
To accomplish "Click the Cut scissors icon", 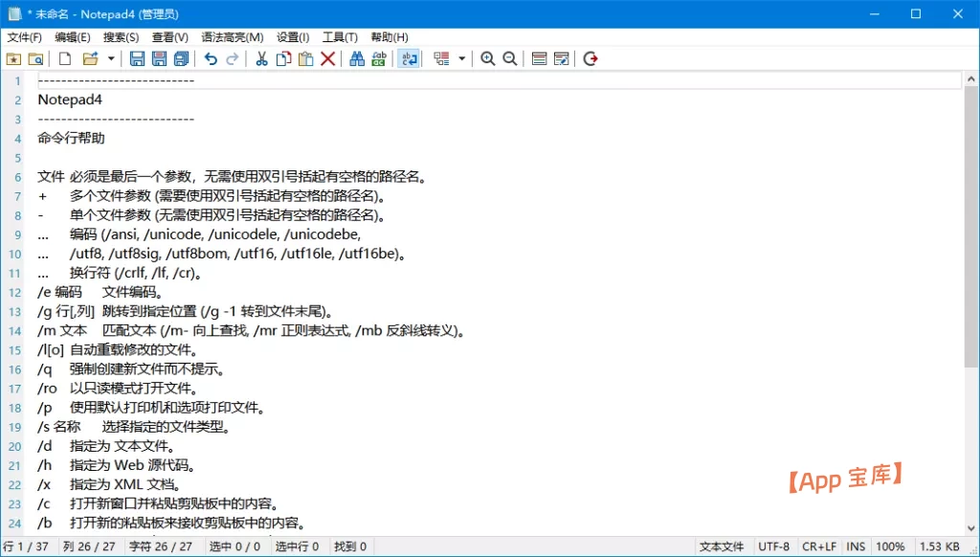I will point(260,59).
